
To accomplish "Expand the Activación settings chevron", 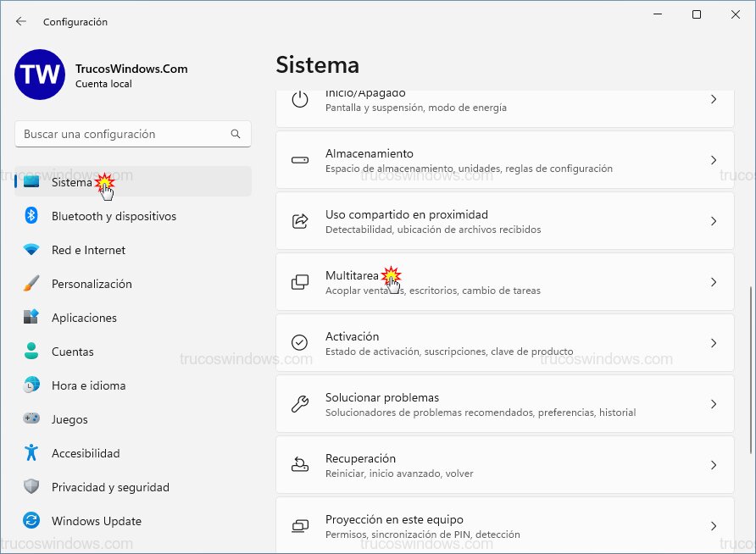I will click(714, 343).
